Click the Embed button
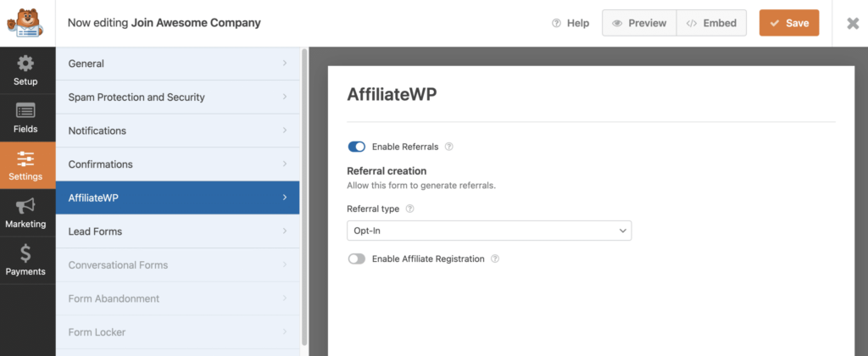The height and width of the screenshot is (356, 868). [711, 23]
